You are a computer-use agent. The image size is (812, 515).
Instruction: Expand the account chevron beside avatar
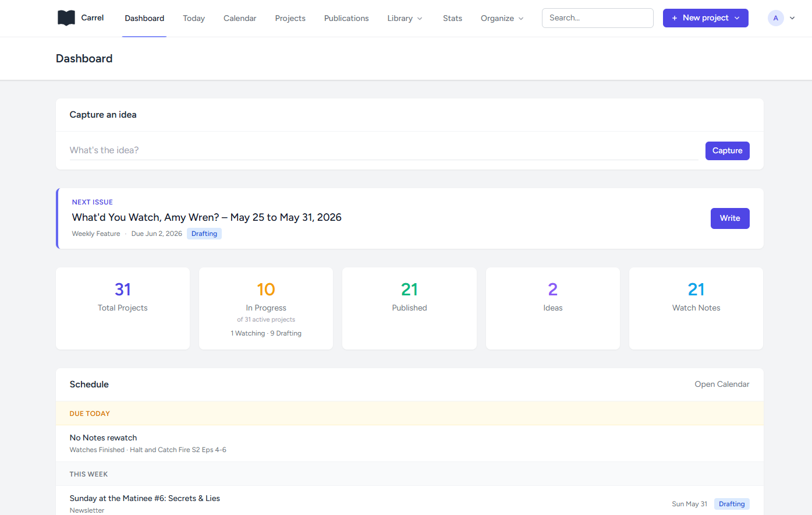792,18
